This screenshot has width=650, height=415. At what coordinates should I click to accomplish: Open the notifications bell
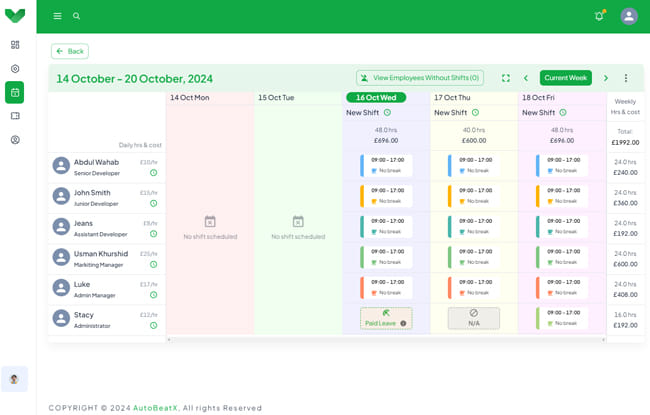click(x=599, y=16)
